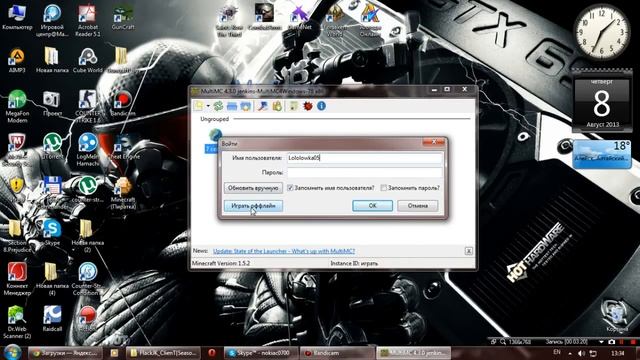This screenshot has width=640, height=360.
Task: Click the Имя пользователя username field
Action: coord(364,158)
